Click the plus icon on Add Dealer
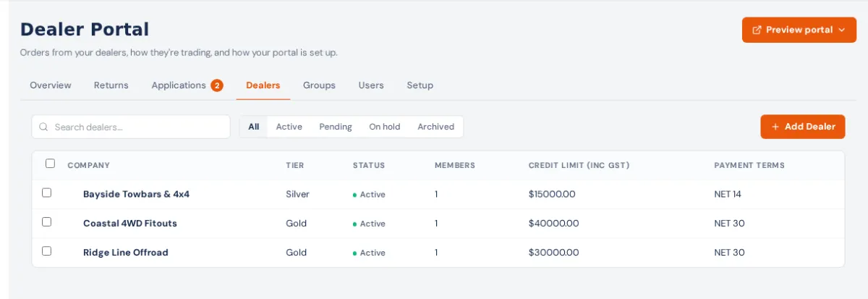Screen dimensions: 868x299 point(775,127)
